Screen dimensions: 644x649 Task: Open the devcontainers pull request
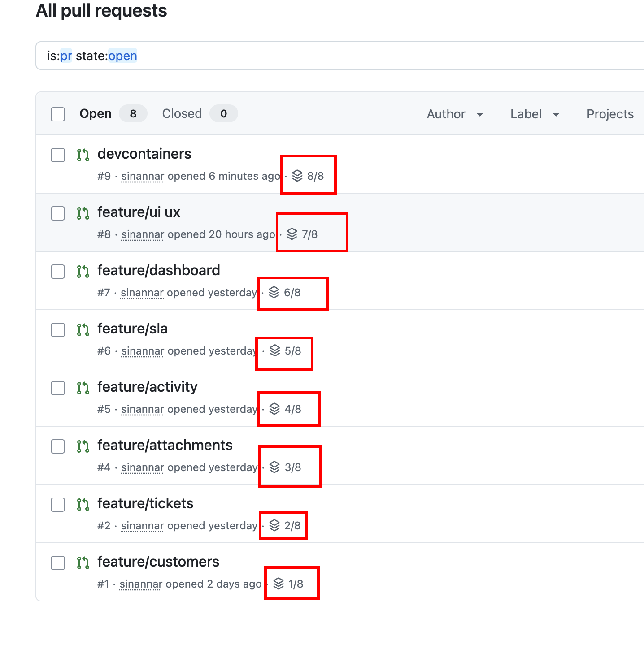[144, 154]
